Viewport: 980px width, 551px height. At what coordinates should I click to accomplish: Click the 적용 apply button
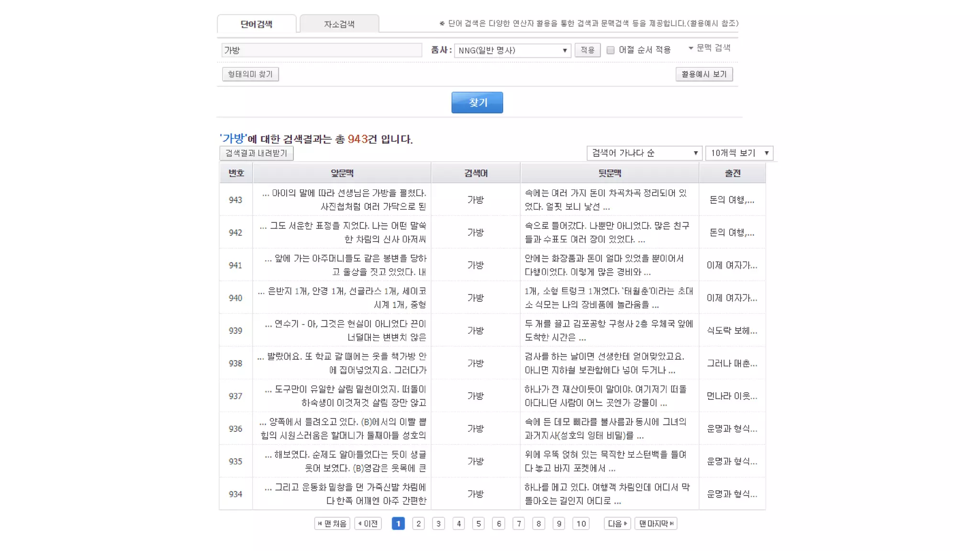pyautogui.click(x=587, y=50)
